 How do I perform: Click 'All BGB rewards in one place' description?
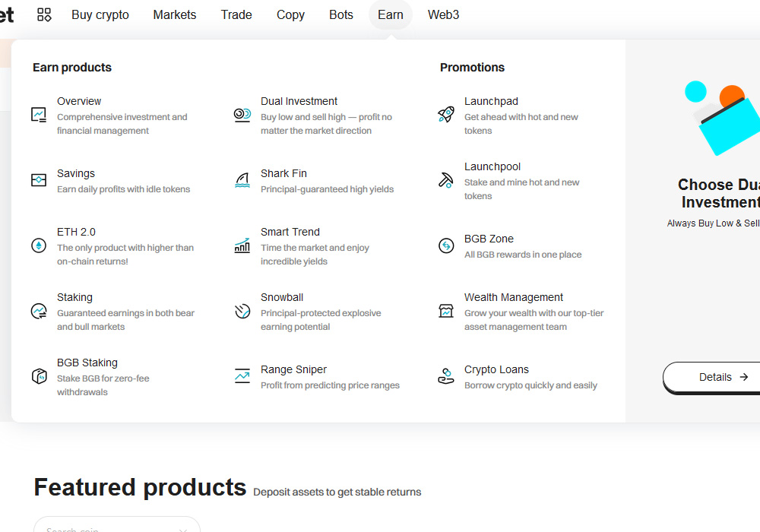coord(523,255)
